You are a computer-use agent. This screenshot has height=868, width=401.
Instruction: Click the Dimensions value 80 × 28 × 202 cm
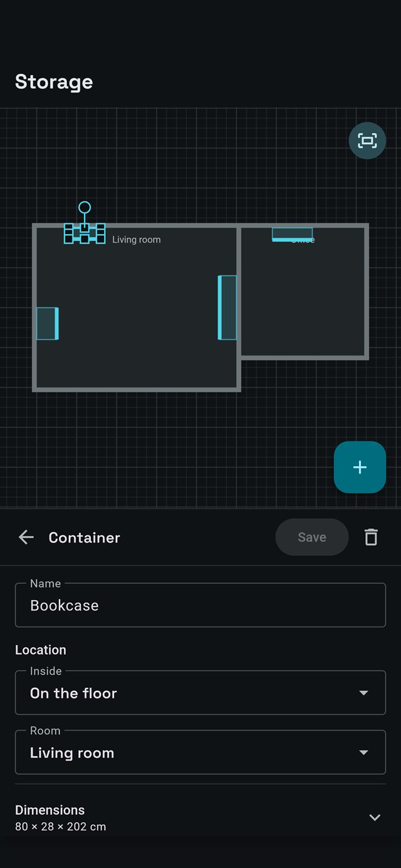coord(61,827)
